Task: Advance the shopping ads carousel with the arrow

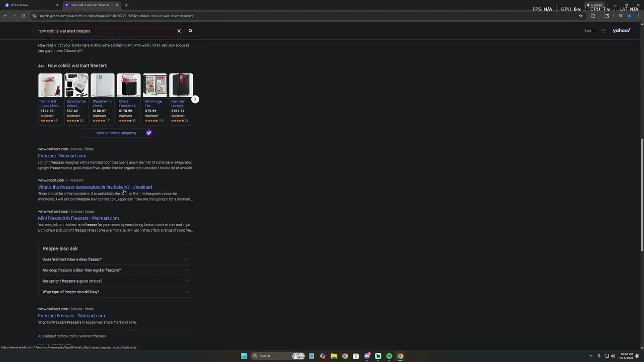Action: pos(195,100)
